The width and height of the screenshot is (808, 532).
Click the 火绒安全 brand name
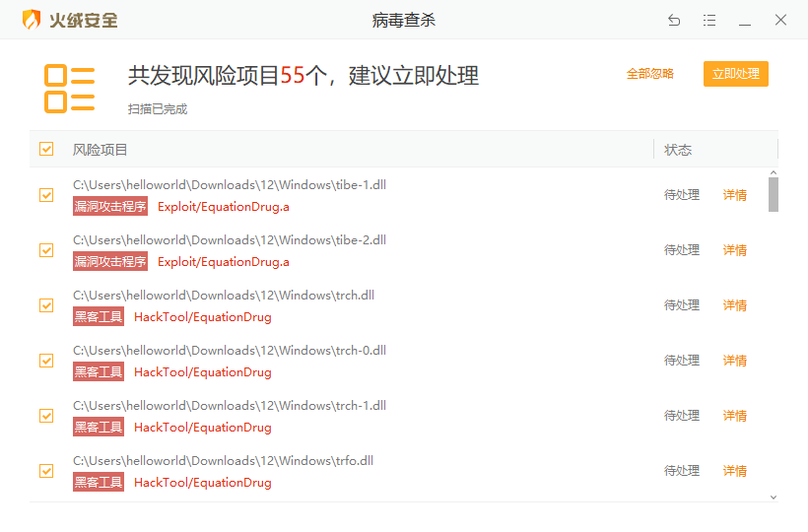tap(84, 21)
